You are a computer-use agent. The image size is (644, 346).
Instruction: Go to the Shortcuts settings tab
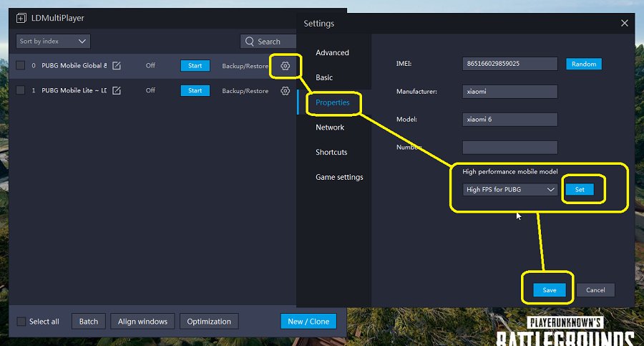click(x=331, y=152)
